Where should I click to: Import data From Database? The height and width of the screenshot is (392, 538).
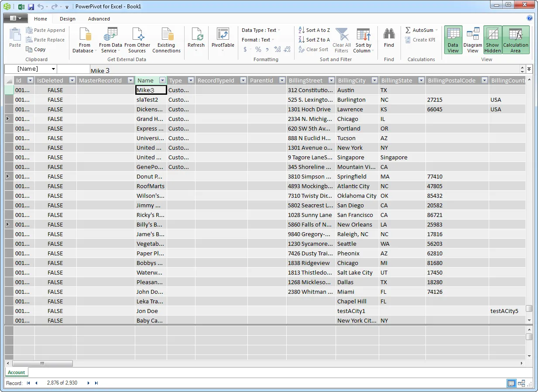[84, 40]
